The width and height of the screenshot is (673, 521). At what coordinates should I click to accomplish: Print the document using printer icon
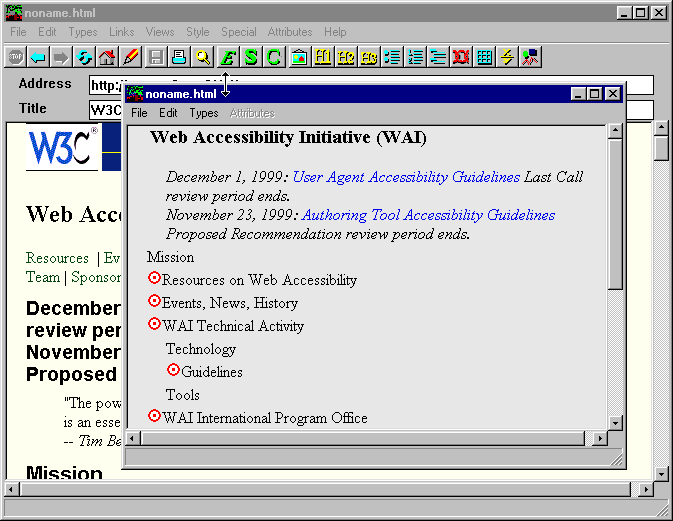179,57
